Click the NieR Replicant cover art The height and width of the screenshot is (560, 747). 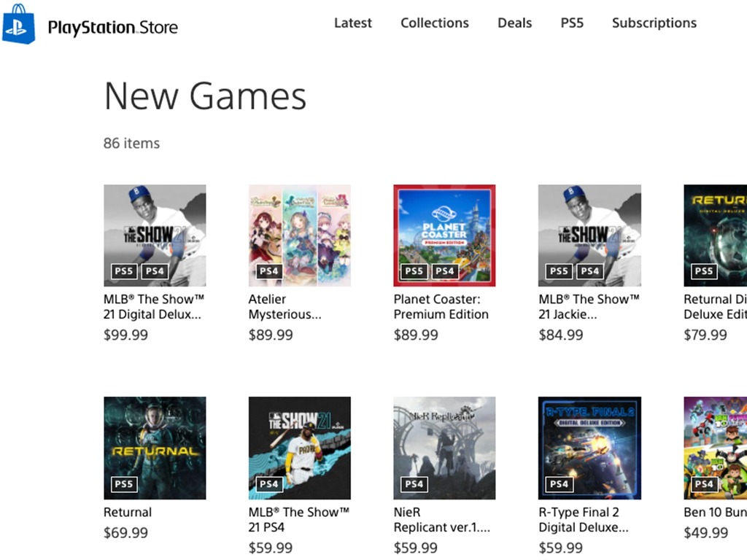click(444, 447)
